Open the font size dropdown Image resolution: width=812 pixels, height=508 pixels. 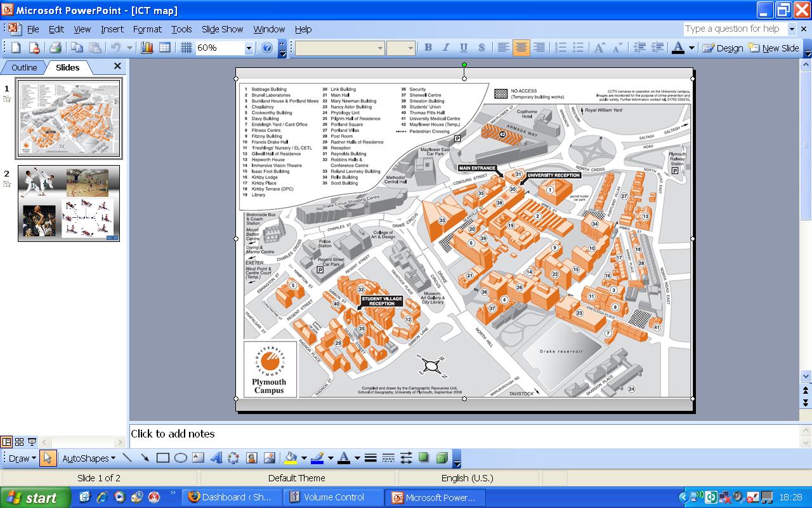(x=411, y=48)
